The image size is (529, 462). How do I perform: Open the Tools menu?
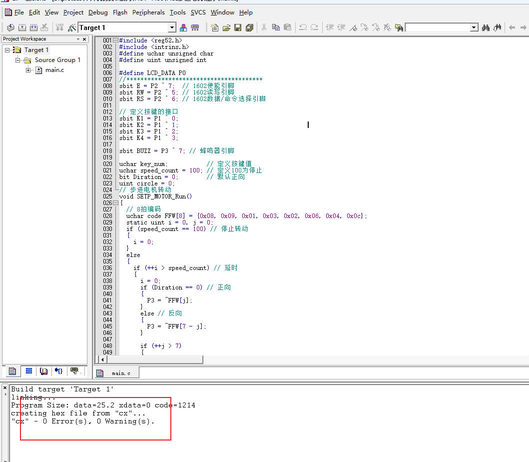[177, 12]
